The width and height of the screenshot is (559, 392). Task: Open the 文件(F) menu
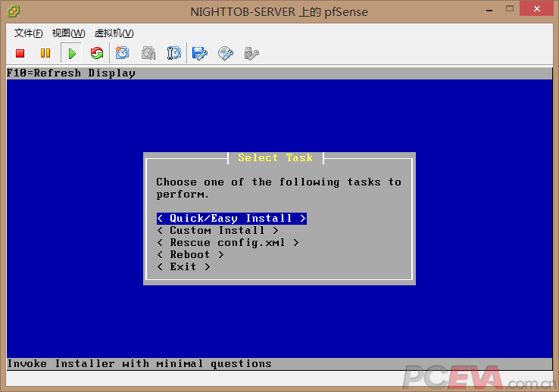(28, 33)
